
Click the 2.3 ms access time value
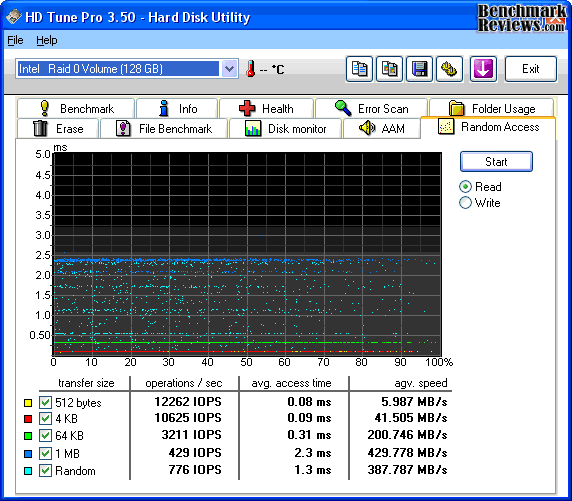pyautogui.click(x=313, y=453)
